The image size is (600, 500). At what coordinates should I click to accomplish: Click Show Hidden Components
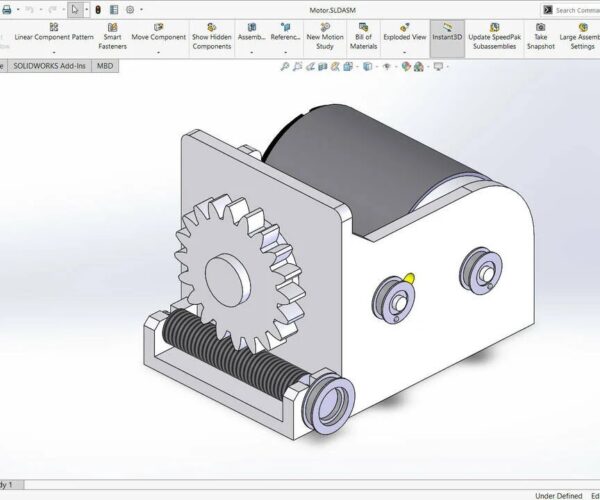(211, 36)
